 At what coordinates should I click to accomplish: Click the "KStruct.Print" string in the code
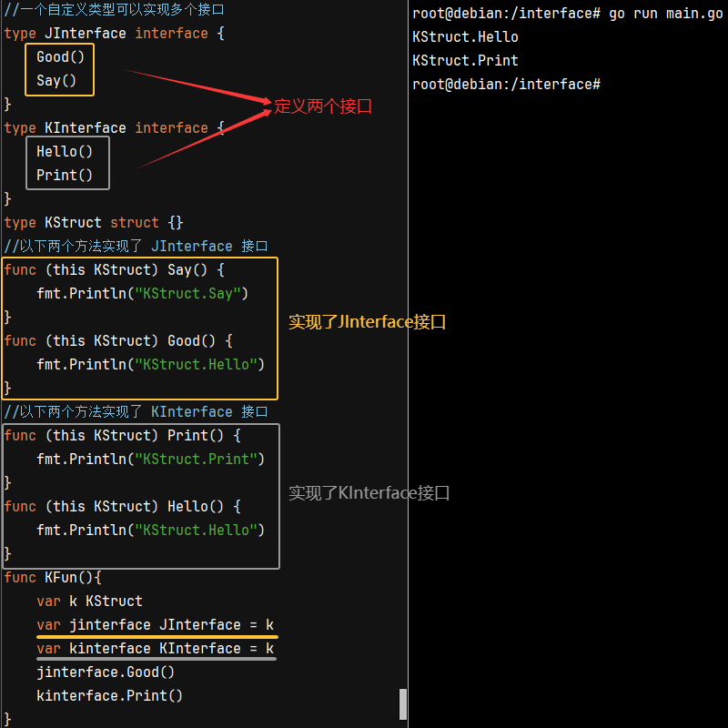click(199, 459)
